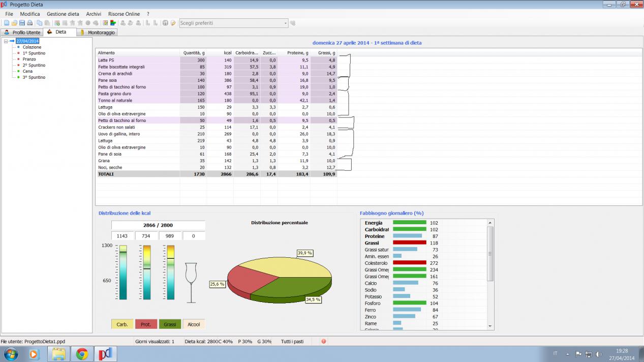The width and height of the screenshot is (644, 362).
Task: Collapse the 27/04/2014 tree node
Action: click(6, 41)
